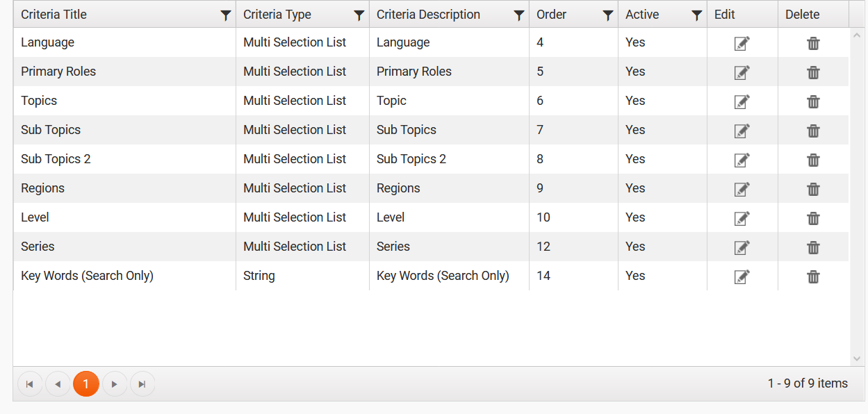Select page 1 in pager

[x=86, y=384]
